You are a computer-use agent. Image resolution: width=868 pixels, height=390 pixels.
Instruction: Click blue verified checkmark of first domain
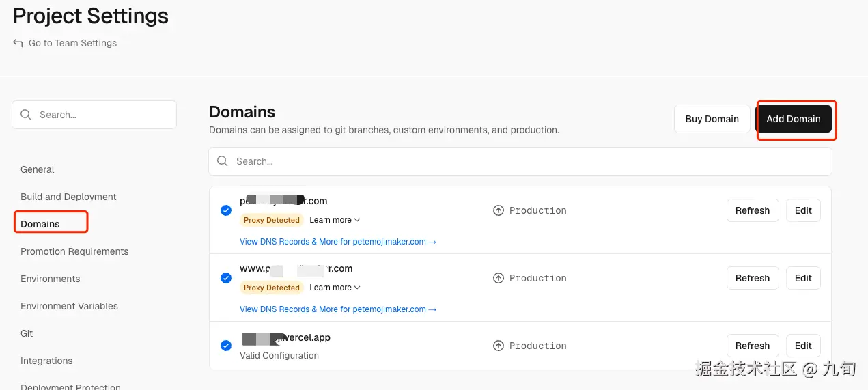pyautogui.click(x=226, y=210)
